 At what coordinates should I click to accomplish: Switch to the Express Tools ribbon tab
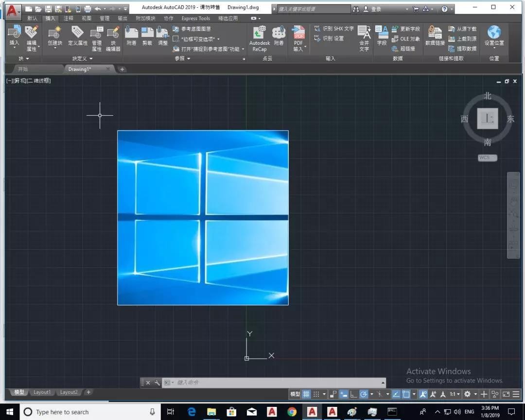tap(195, 18)
